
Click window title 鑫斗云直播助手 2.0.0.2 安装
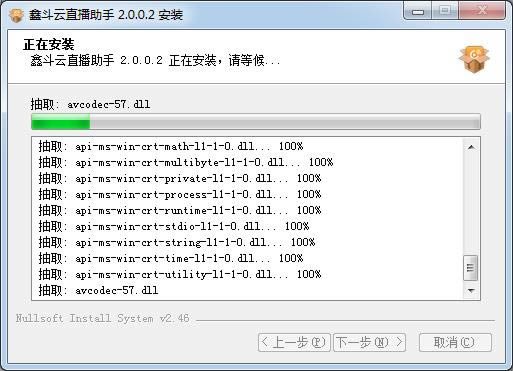[106, 15]
